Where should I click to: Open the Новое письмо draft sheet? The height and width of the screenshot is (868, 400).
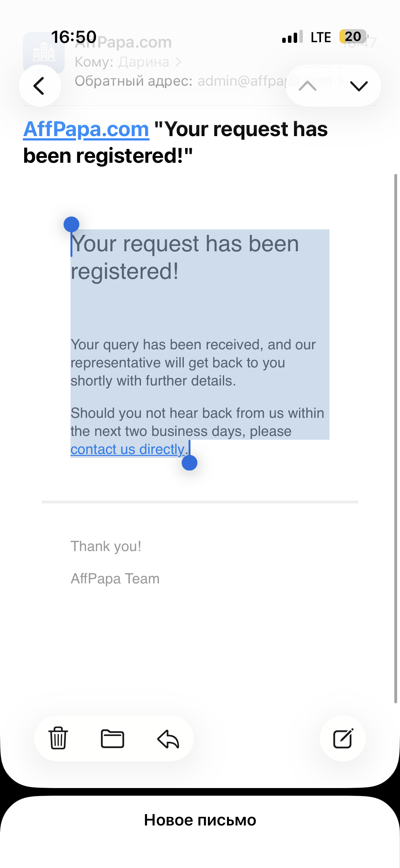click(200, 820)
